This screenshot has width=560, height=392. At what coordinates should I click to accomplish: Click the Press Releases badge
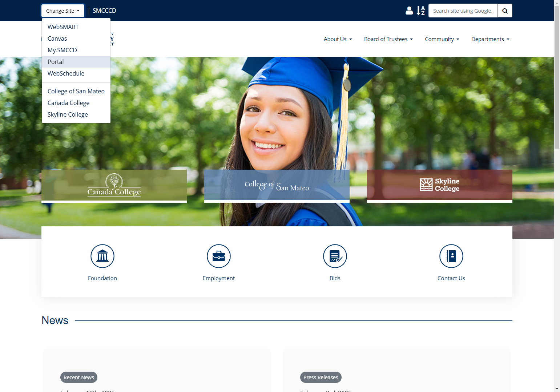(x=321, y=377)
